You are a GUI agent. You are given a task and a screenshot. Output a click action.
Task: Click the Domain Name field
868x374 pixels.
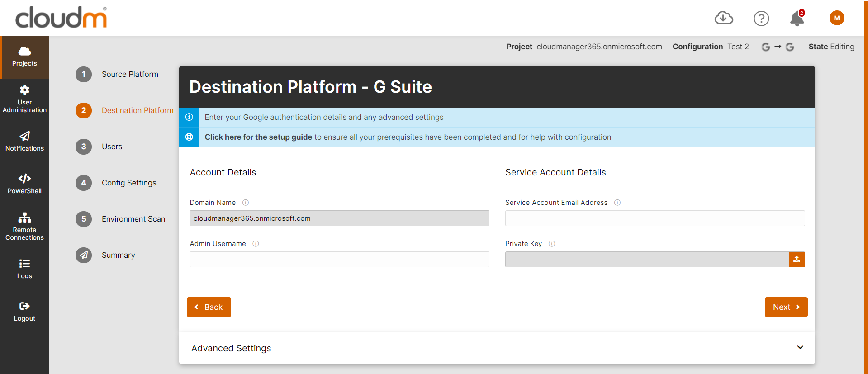coord(339,218)
